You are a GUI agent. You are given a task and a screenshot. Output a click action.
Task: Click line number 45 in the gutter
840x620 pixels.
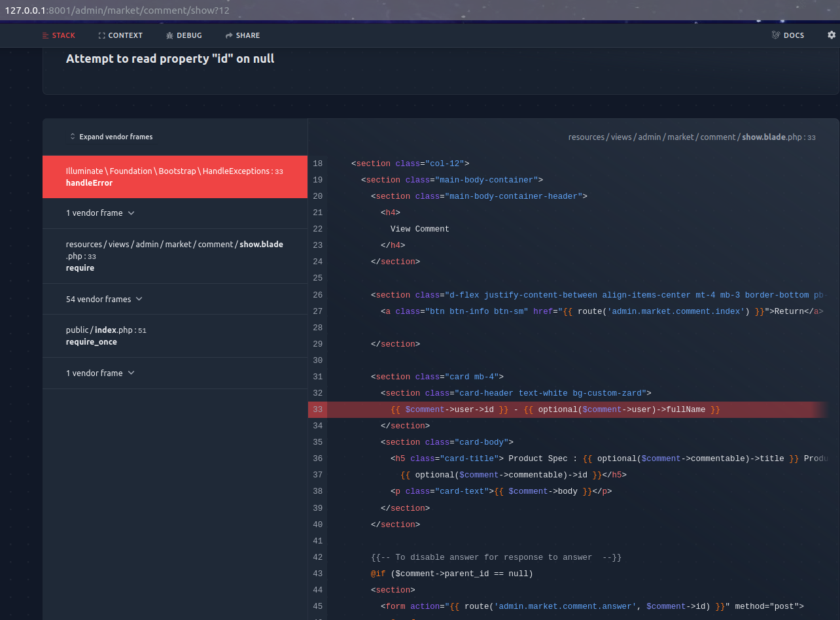(x=317, y=606)
